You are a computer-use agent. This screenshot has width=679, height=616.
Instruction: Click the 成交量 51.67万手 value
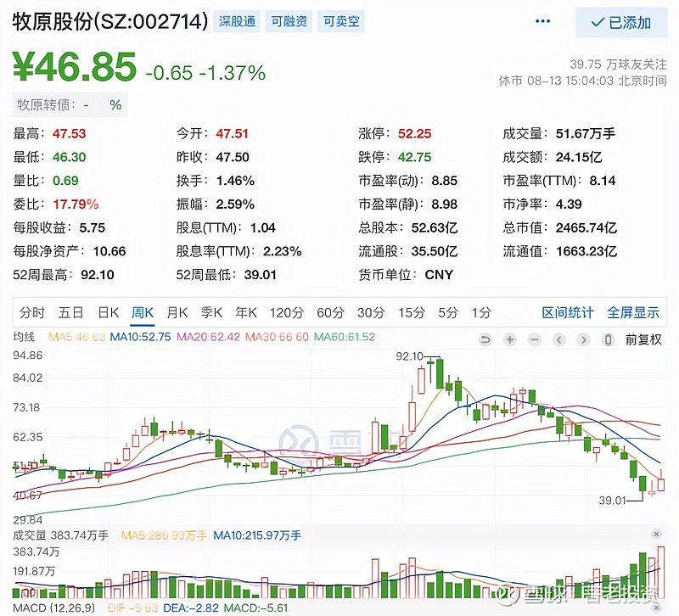586,134
